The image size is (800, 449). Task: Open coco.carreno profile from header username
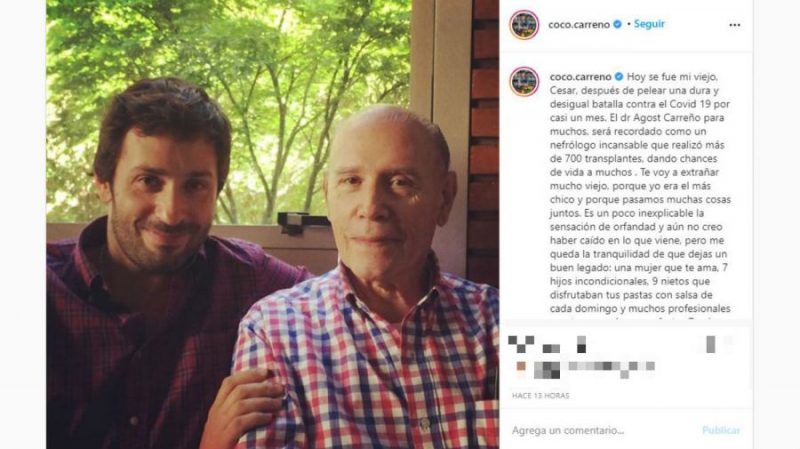[x=579, y=24]
